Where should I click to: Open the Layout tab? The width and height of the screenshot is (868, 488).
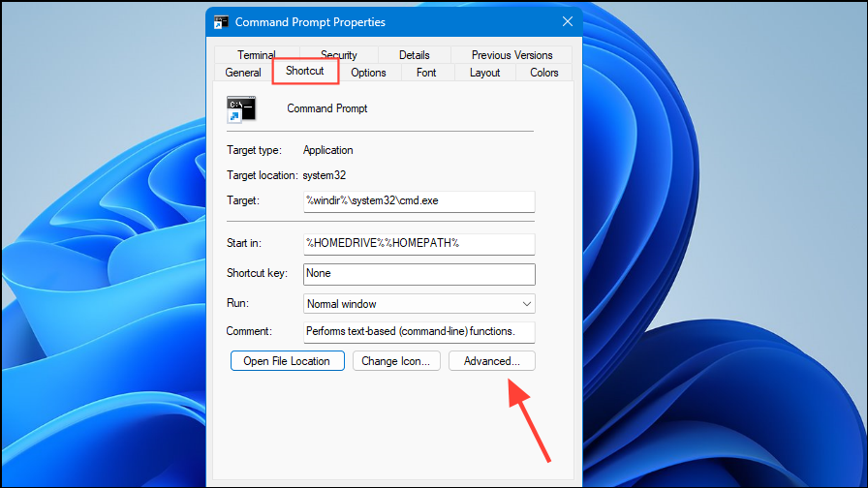[484, 73]
